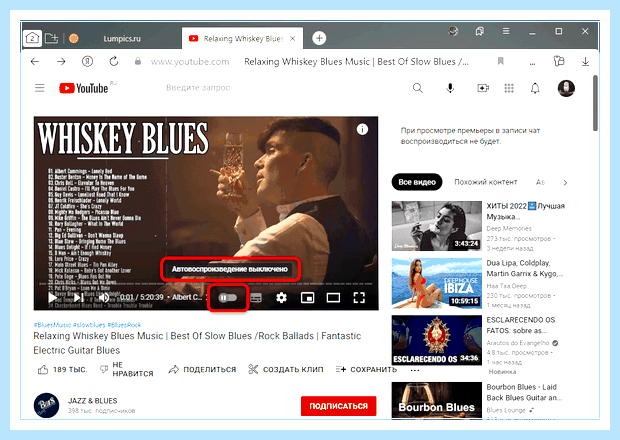Image resolution: width=620 pixels, height=440 pixels.
Task: Open the notifications bell
Action: (535, 88)
